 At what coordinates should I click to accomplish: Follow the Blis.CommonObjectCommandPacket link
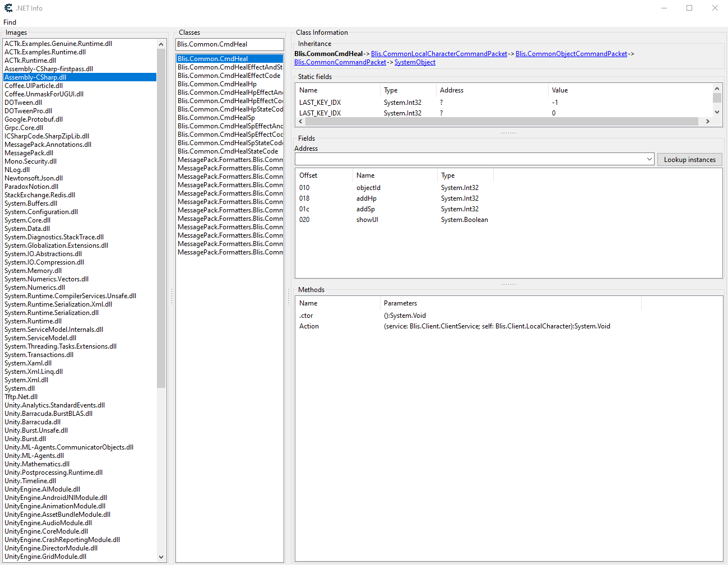click(571, 54)
